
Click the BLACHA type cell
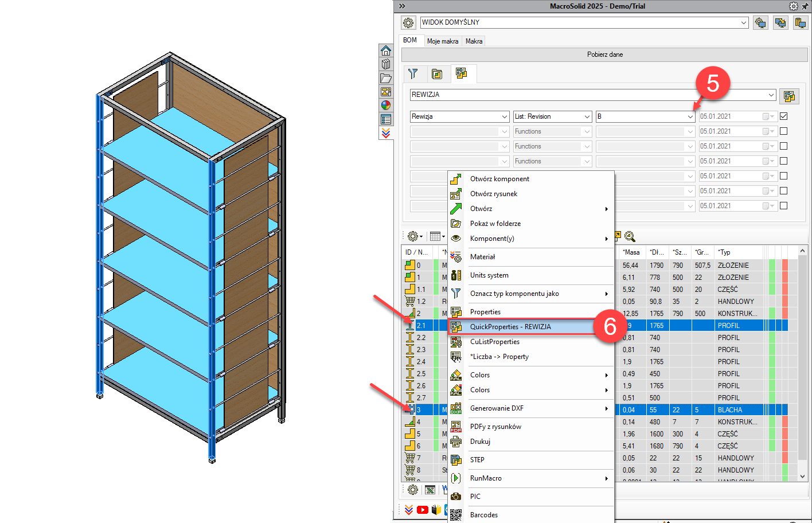740,409
